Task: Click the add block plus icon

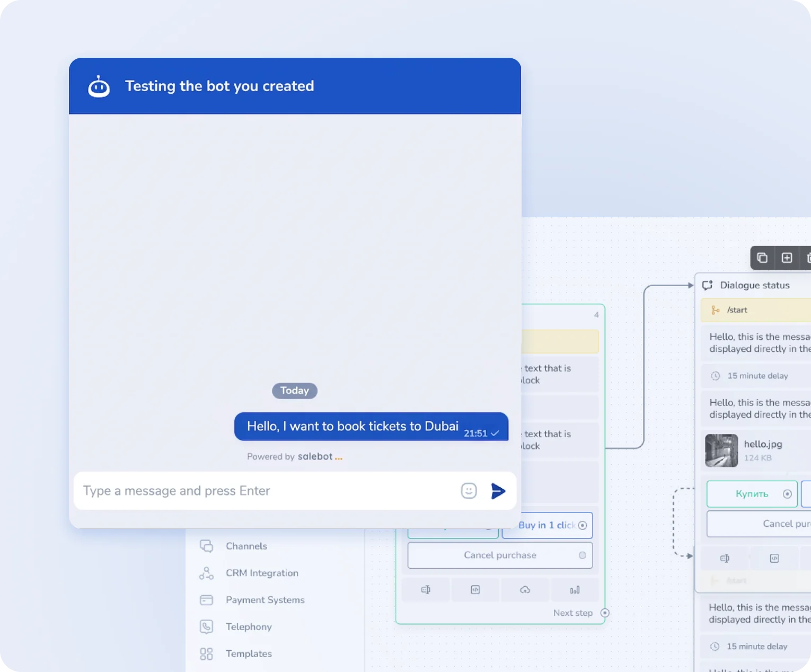Action: (787, 258)
